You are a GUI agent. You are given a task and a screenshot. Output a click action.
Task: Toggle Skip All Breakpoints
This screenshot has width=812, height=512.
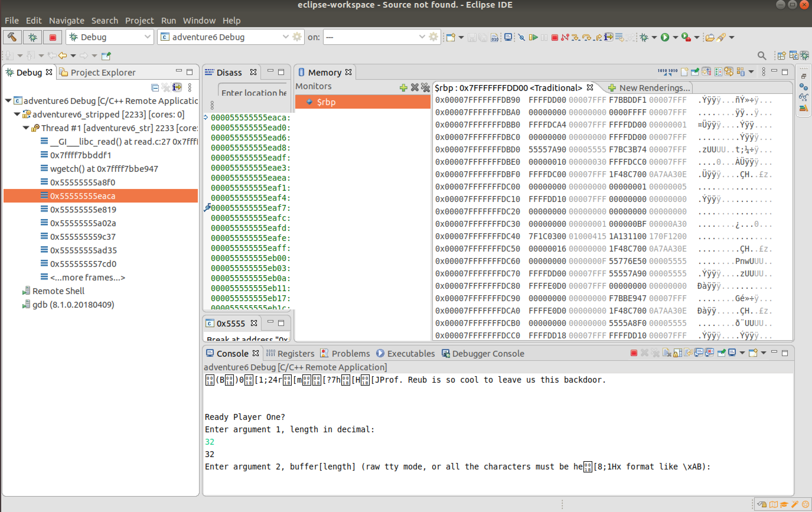click(522, 37)
